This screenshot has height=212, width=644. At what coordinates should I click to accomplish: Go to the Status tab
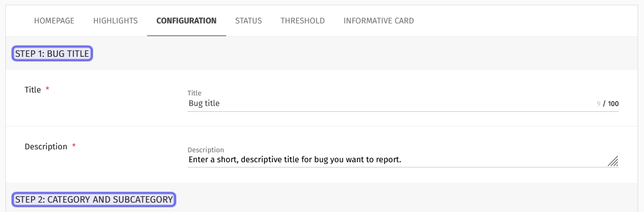[x=248, y=20]
